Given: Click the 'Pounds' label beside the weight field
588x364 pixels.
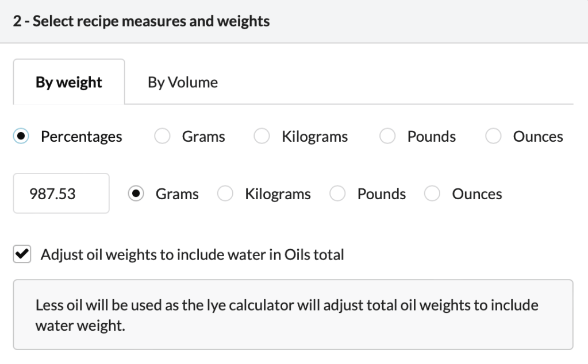Looking at the screenshot, I should pyautogui.click(x=381, y=194).
